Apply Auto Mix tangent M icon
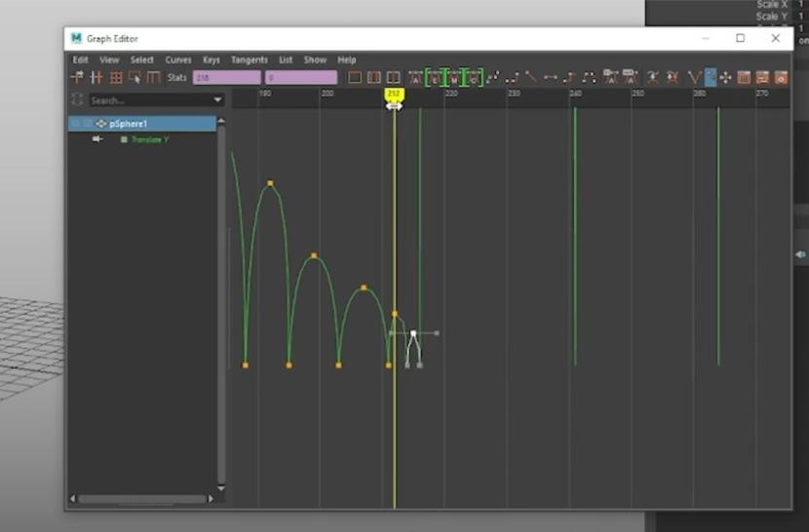 [454, 78]
